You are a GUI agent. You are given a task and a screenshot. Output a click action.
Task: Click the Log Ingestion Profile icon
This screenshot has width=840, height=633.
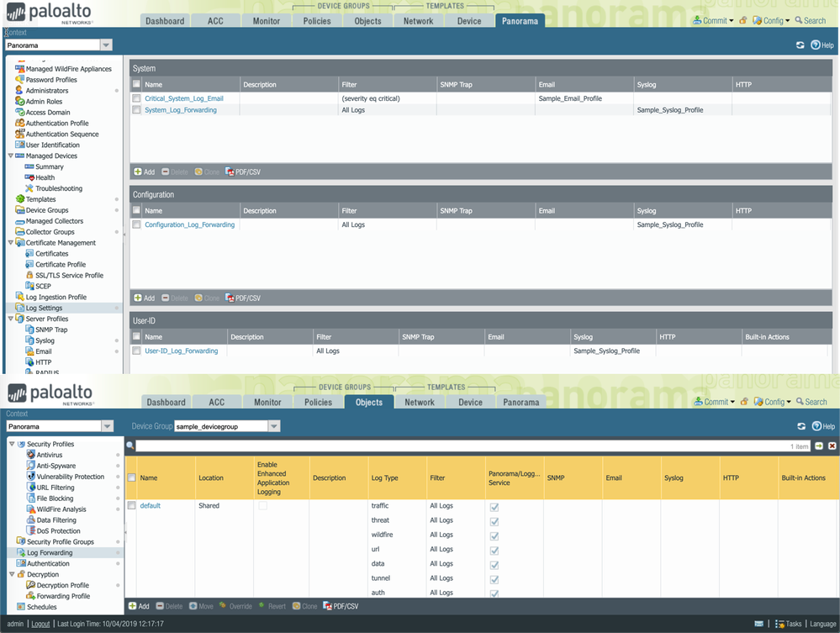click(19, 297)
